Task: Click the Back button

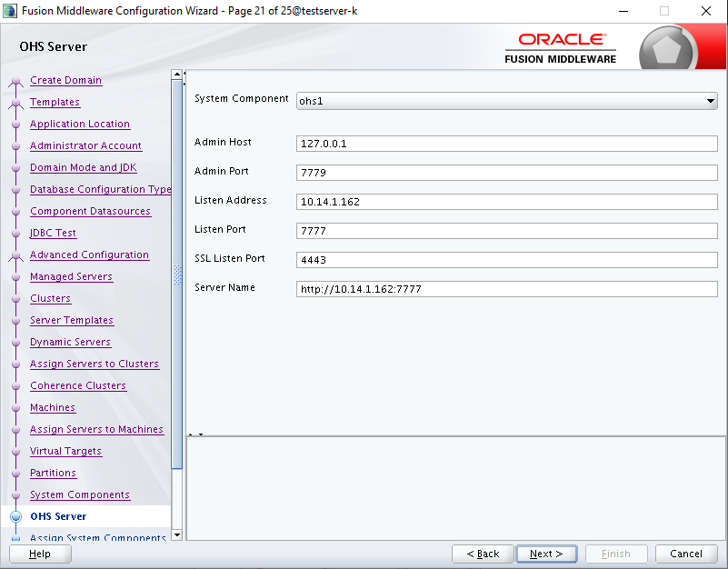Action: tap(483, 554)
